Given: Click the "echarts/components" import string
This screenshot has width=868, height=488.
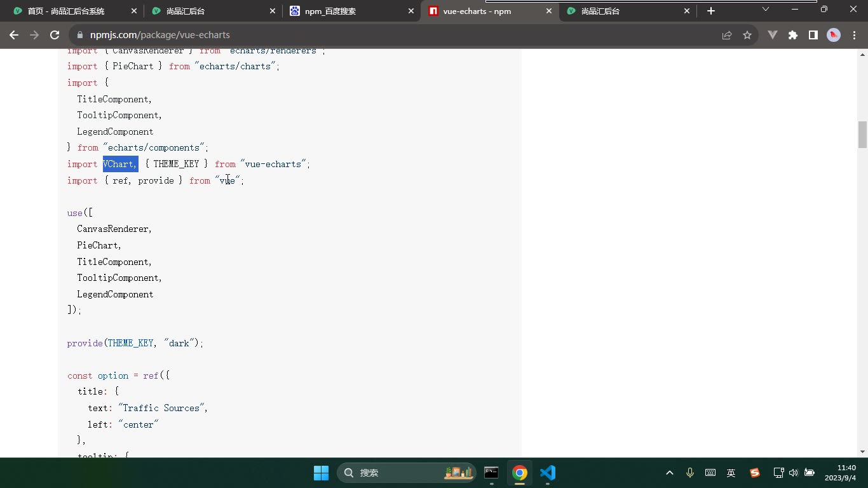Looking at the screenshot, I should 154,147.
